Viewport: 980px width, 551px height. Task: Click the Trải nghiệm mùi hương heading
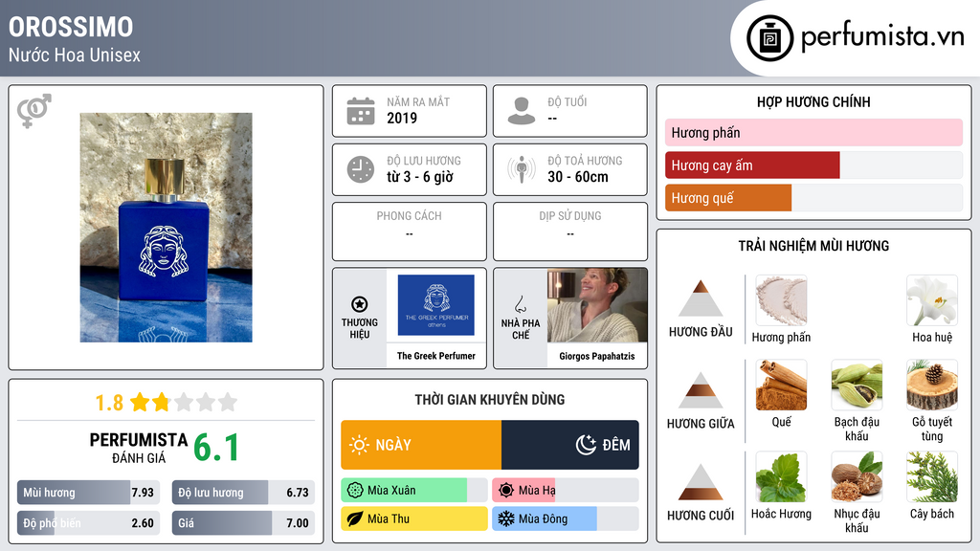pos(813,246)
